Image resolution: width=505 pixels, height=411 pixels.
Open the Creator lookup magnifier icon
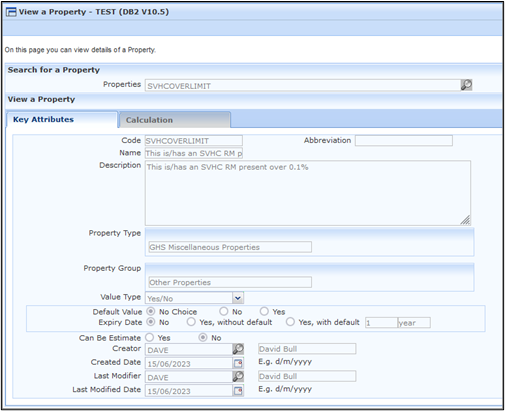click(x=238, y=349)
